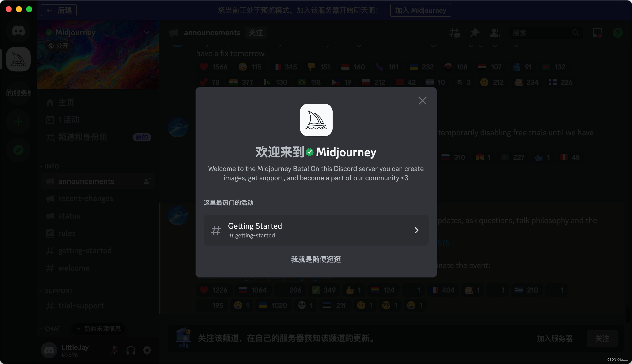Open the 1 活动 events item
The width and height of the screenshot is (632, 364).
[x=98, y=120]
